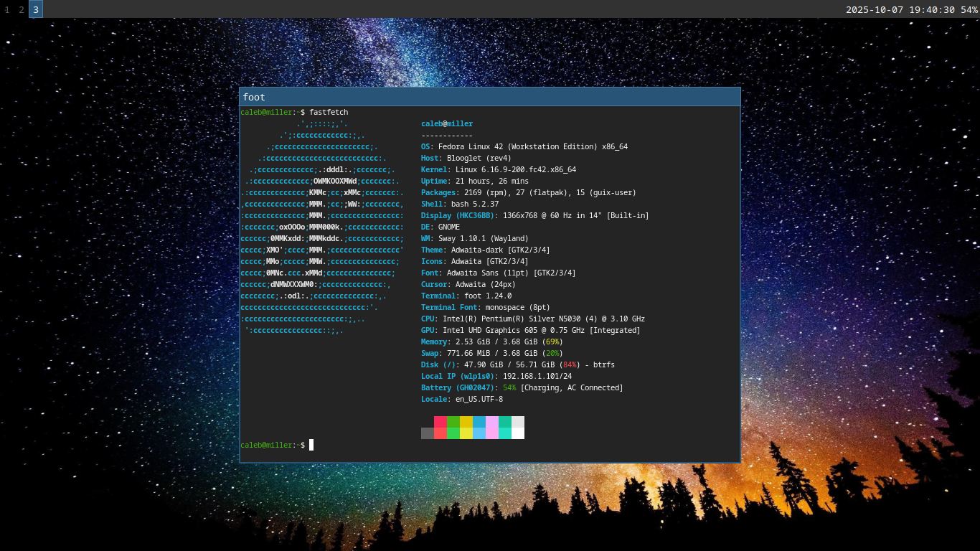Focus the foot terminal title bar

pos(489,97)
